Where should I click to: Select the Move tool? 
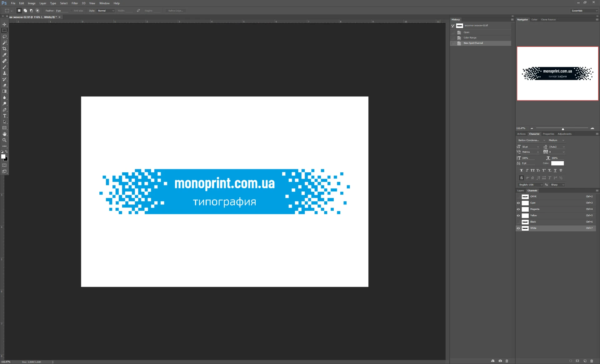pos(4,24)
